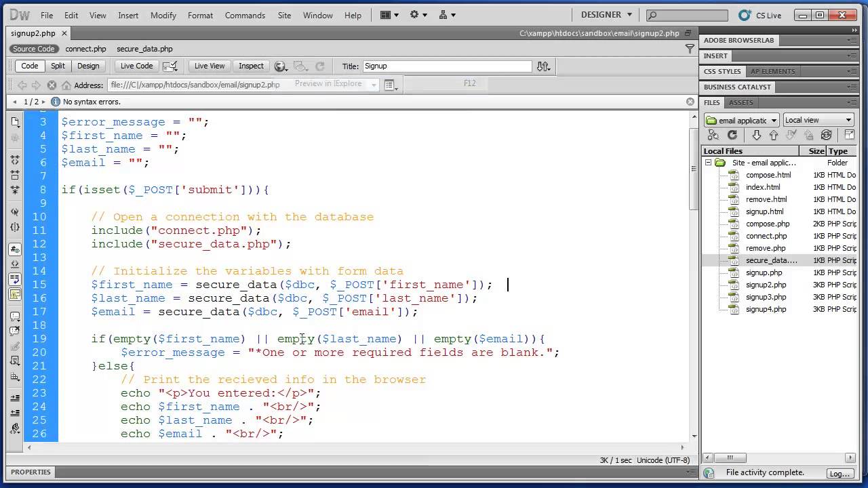Toggle Syntax Error Alerts info bar icon

pos(15,295)
